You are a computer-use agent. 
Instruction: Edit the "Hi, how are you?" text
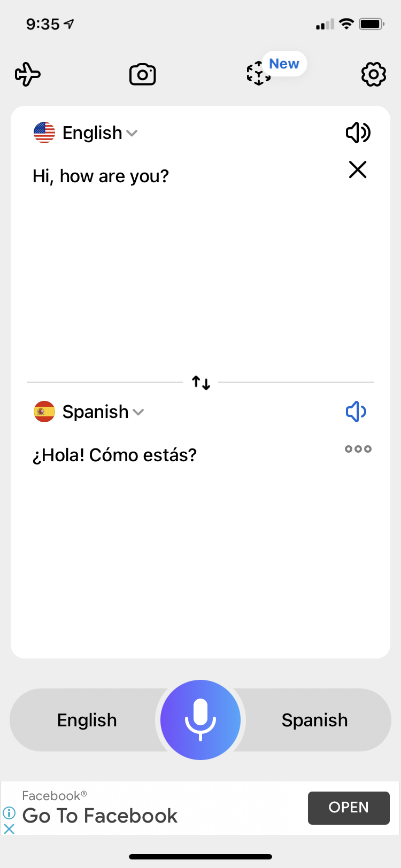click(101, 176)
